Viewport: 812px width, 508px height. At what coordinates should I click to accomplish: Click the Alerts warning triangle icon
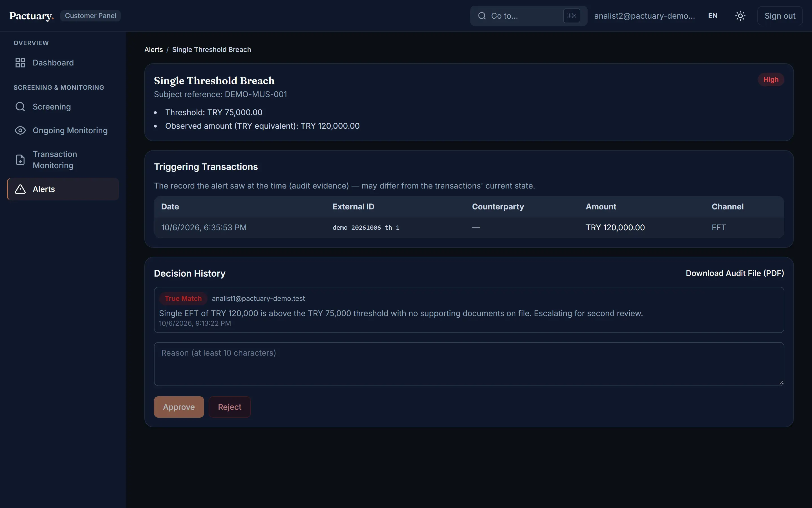tap(20, 189)
